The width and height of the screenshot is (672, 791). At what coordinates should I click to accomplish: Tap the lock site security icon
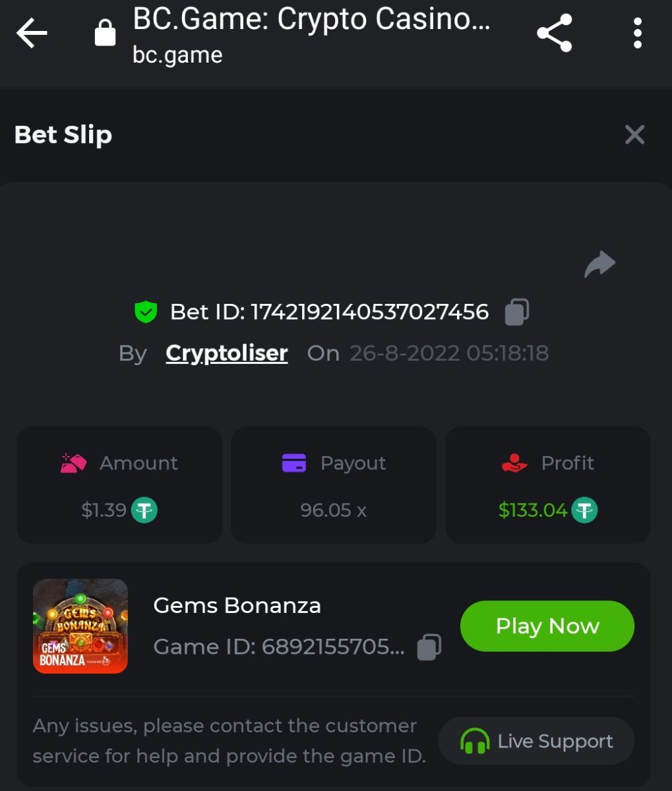(105, 33)
